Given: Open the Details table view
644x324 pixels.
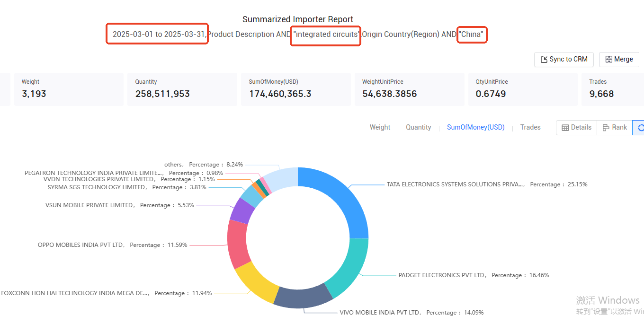Looking at the screenshot, I should (x=576, y=127).
